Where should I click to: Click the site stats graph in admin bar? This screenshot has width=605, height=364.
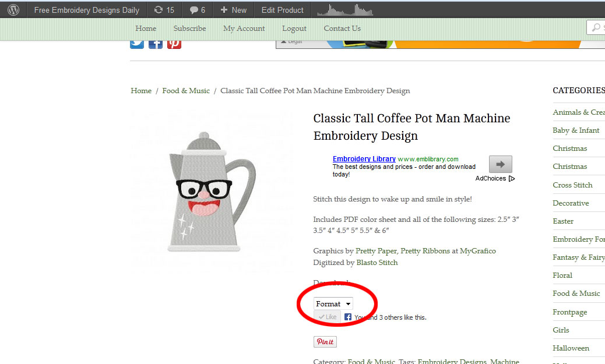(x=348, y=10)
